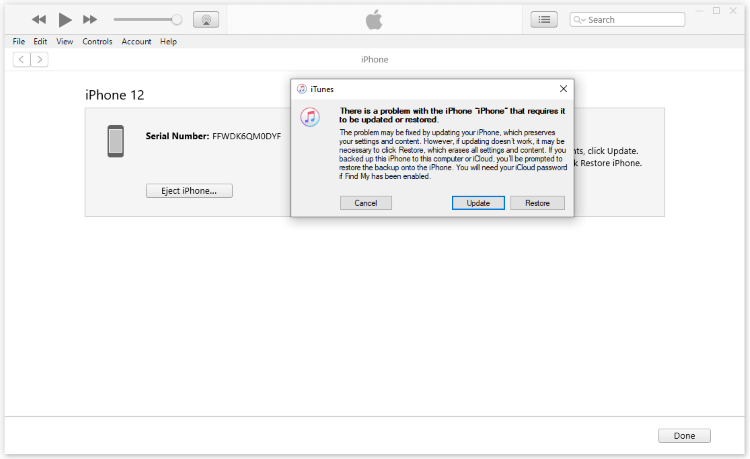Click the forward navigation arrow

click(x=39, y=60)
